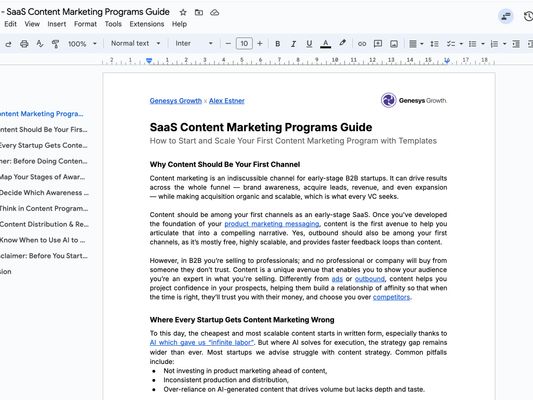
Task: Jump to outline 'ntent Should Be Your Firs...'
Action: (x=44, y=129)
